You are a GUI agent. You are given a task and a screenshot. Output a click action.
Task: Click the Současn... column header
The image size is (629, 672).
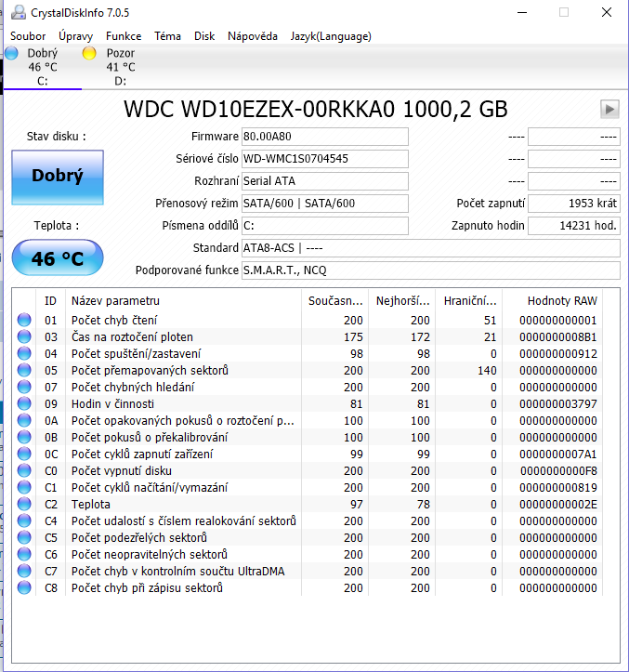(335, 301)
